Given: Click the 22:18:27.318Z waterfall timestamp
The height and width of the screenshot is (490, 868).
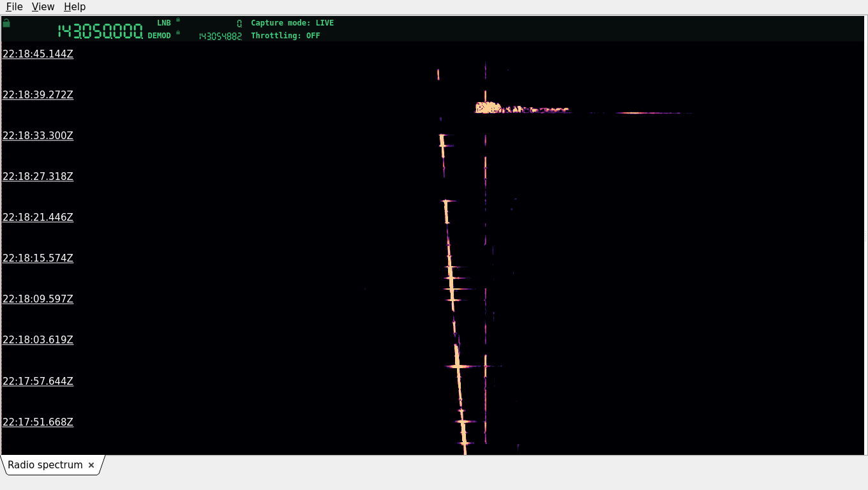Looking at the screenshot, I should click(38, 177).
